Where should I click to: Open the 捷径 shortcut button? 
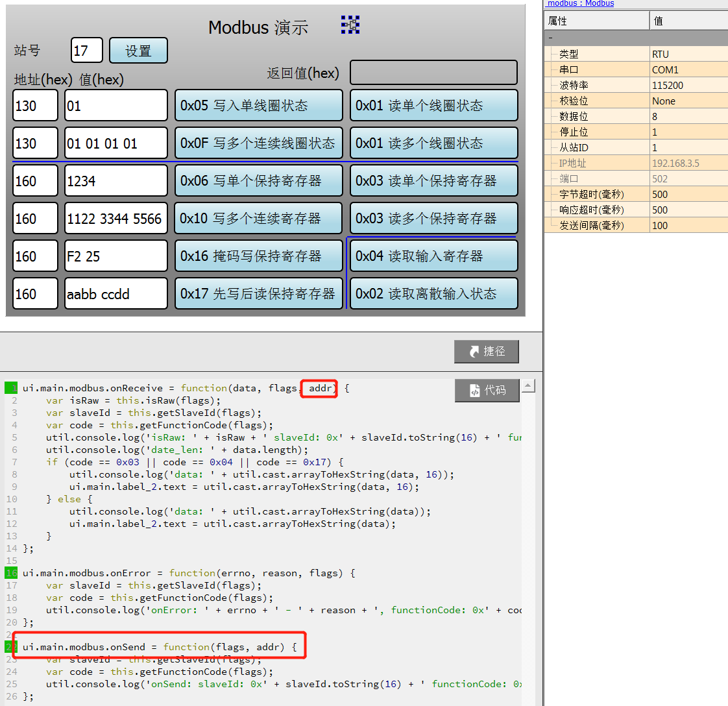point(487,352)
